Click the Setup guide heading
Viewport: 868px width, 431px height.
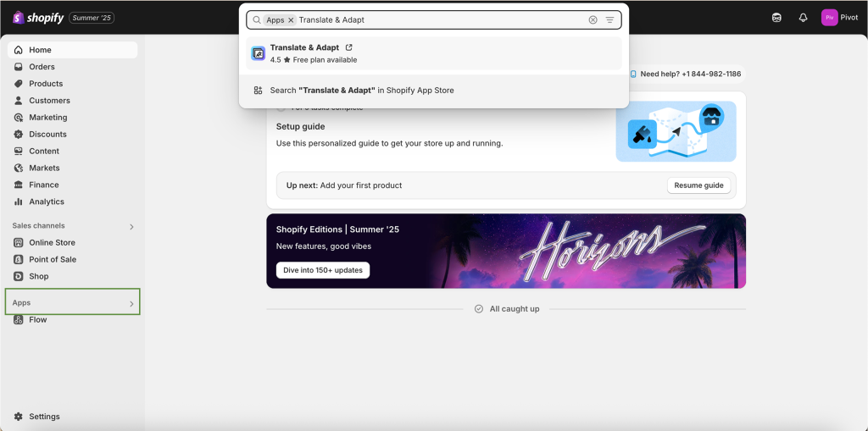[301, 127]
